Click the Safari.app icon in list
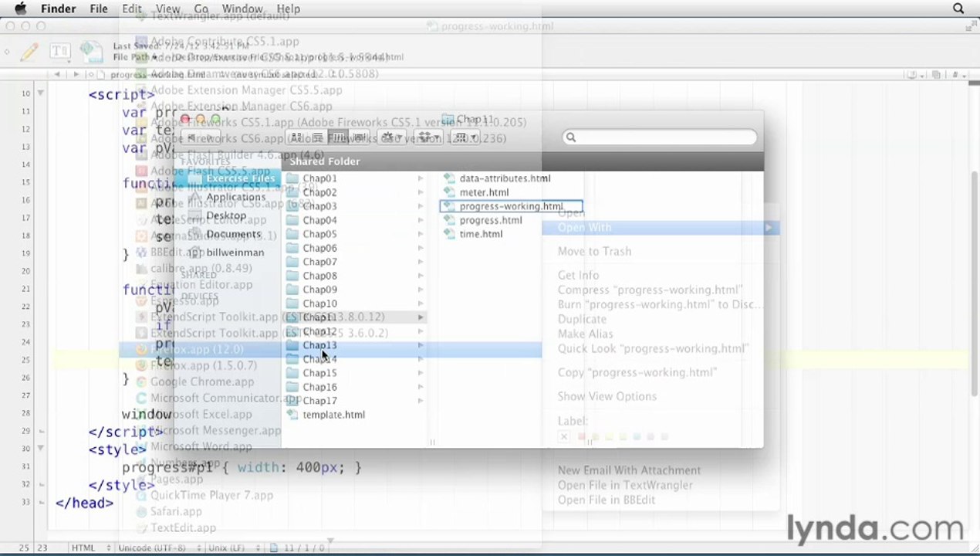Image resolution: width=980 pixels, height=556 pixels. coord(141,511)
